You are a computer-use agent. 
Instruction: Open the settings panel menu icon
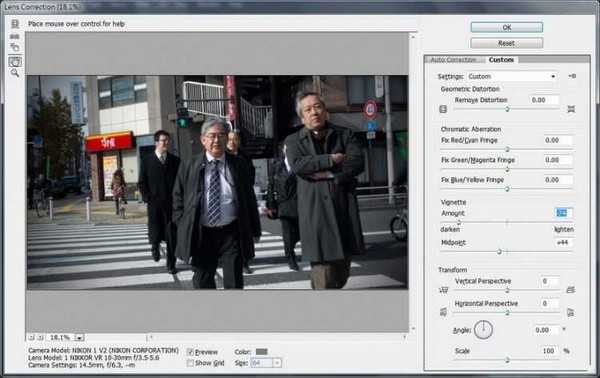pyautogui.click(x=572, y=76)
